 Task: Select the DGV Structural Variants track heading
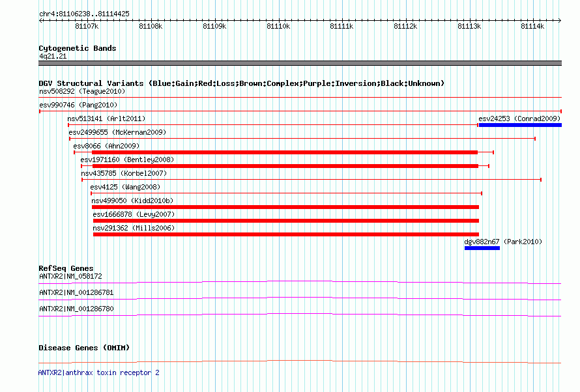click(242, 83)
